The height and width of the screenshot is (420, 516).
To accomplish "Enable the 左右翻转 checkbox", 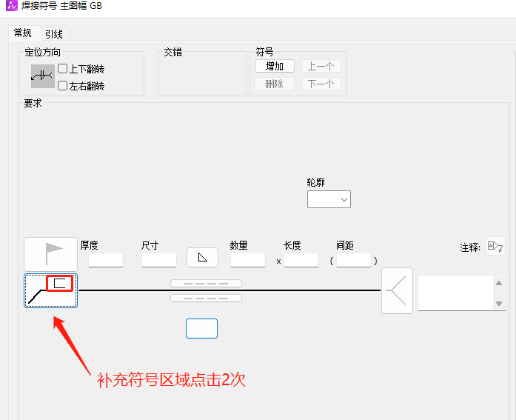I will pos(62,86).
